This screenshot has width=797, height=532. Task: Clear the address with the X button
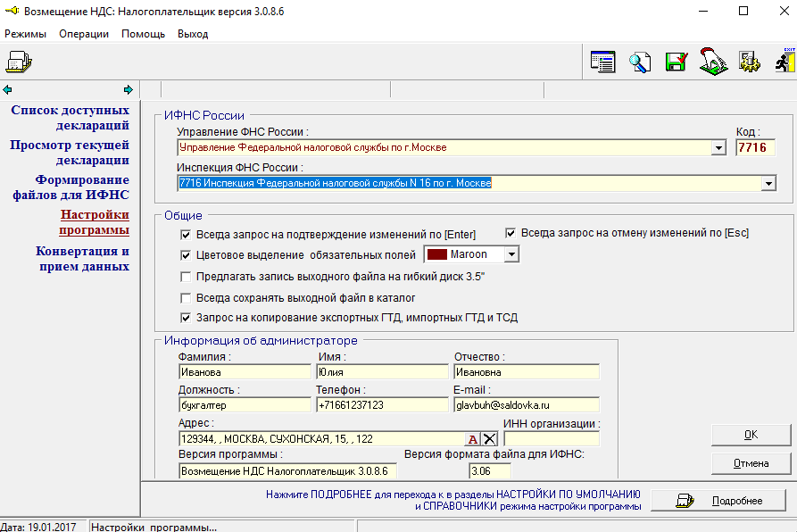point(489,438)
